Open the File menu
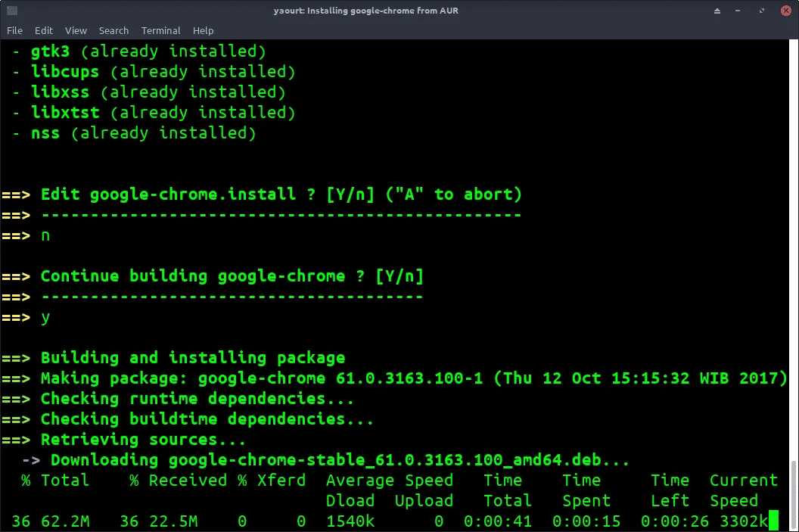799x532 pixels. 14,30
